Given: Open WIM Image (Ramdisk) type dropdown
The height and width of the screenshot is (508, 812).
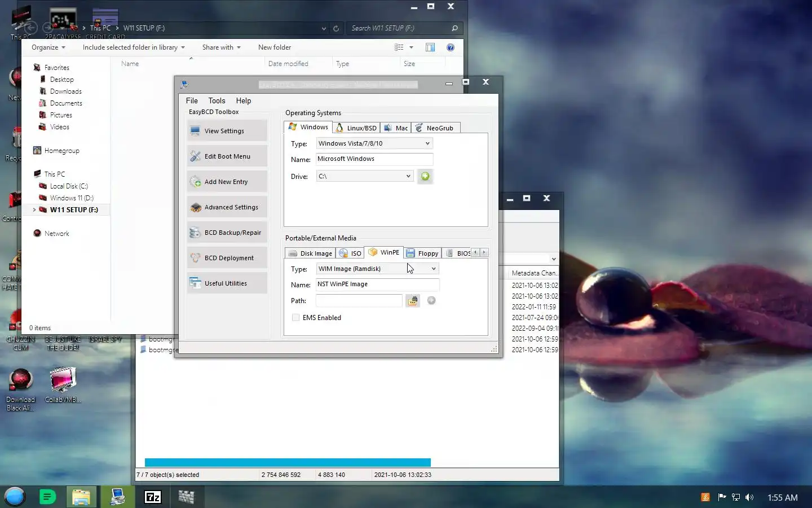Looking at the screenshot, I should tap(377, 269).
